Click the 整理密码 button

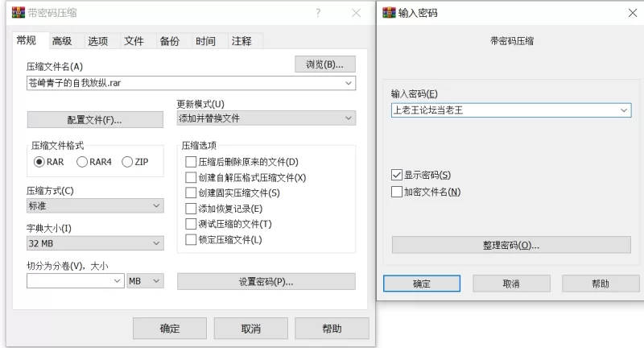(x=511, y=245)
